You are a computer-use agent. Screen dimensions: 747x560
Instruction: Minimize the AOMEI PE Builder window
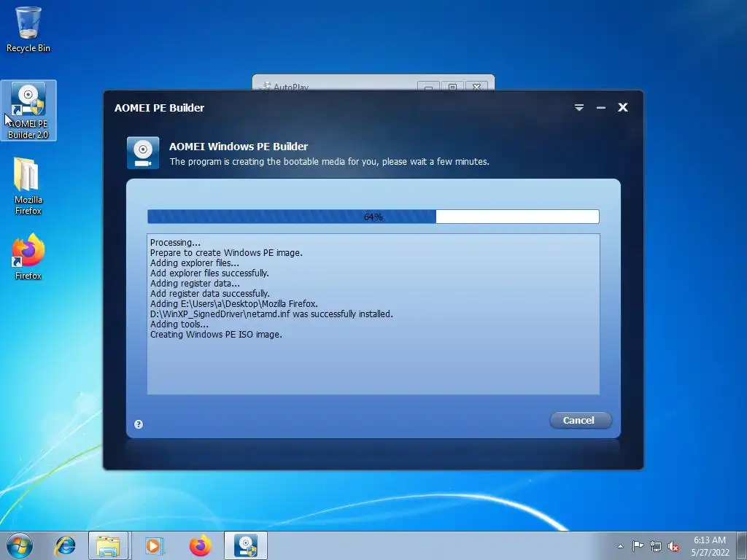(x=601, y=108)
